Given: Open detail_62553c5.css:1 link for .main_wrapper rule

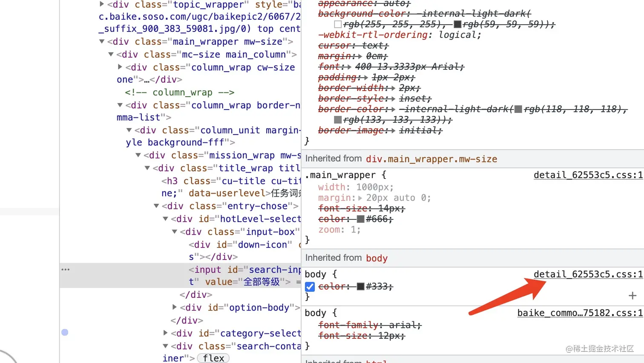Looking at the screenshot, I should pyautogui.click(x=588, y=175).
